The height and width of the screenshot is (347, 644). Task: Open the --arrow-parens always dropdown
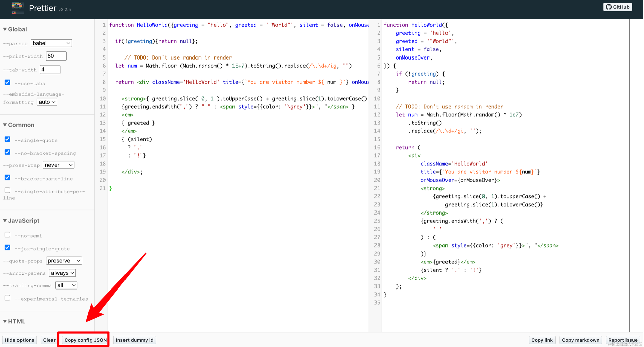click(62, 273)
